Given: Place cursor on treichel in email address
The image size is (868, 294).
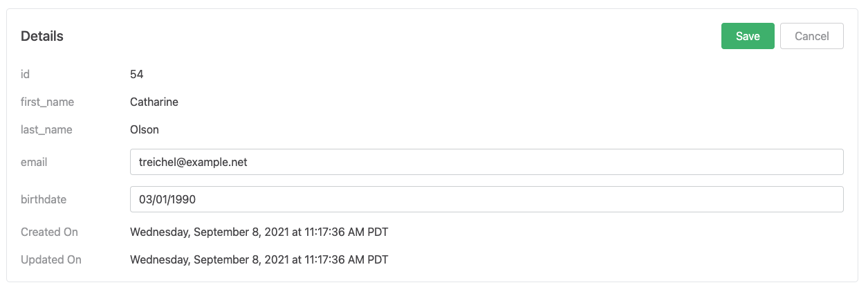Looking at the screenshot, I should pos(158,162).
